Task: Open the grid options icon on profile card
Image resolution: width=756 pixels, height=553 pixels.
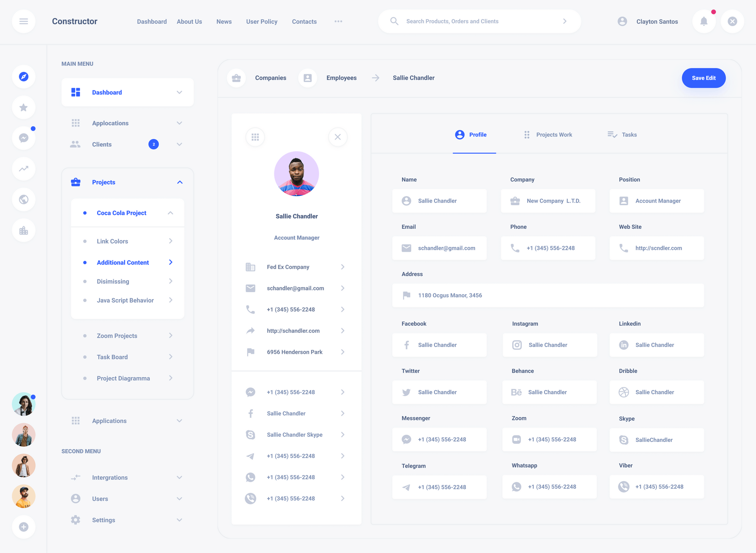Action: 255,137
